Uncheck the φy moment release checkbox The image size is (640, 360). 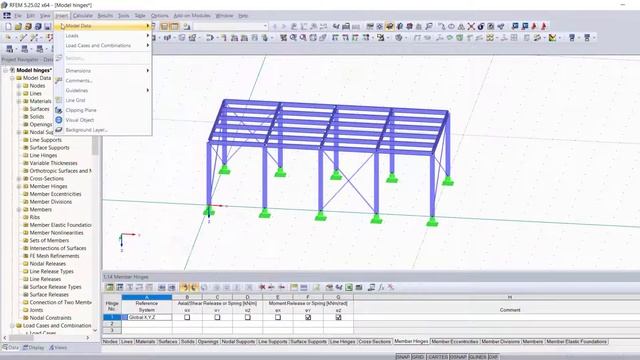308,317
